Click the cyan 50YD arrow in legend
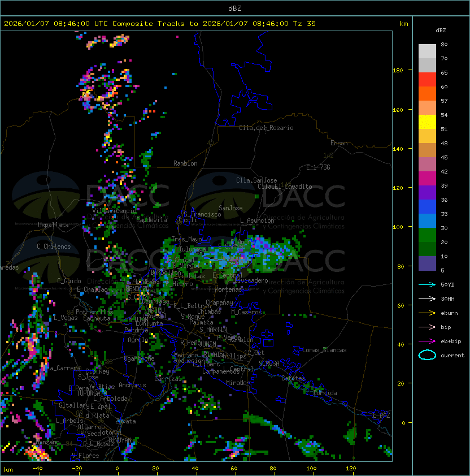The height and width of the screenshot is (476, 470). point(427,284)
